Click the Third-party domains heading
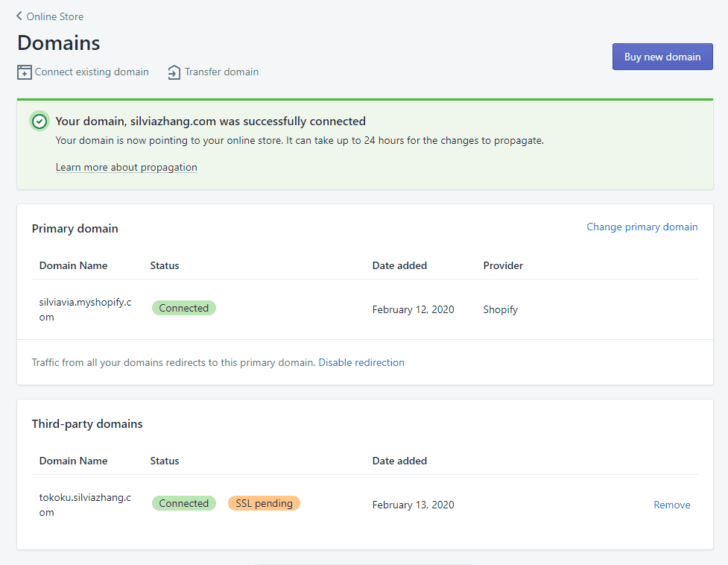Screen dimensions: 728x565 [87, 424]
